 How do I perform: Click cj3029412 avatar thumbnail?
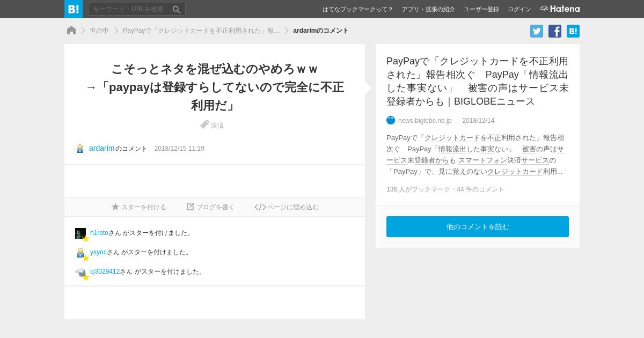(80, 272)
